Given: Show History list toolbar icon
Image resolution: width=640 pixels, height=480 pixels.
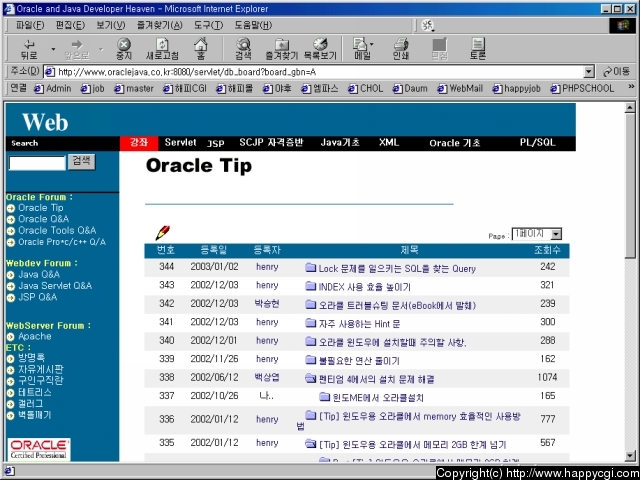Looking at the screenshot, I should (x=320, y=49).
